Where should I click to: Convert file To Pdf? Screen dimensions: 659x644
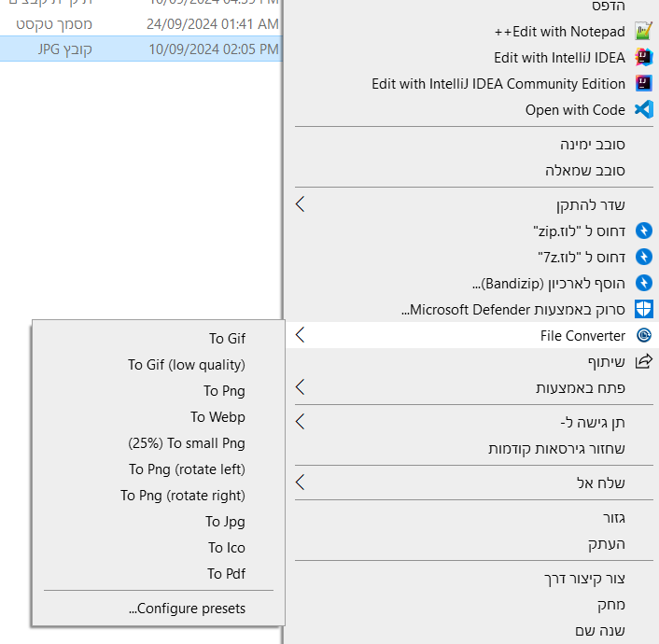click(226, 574)
